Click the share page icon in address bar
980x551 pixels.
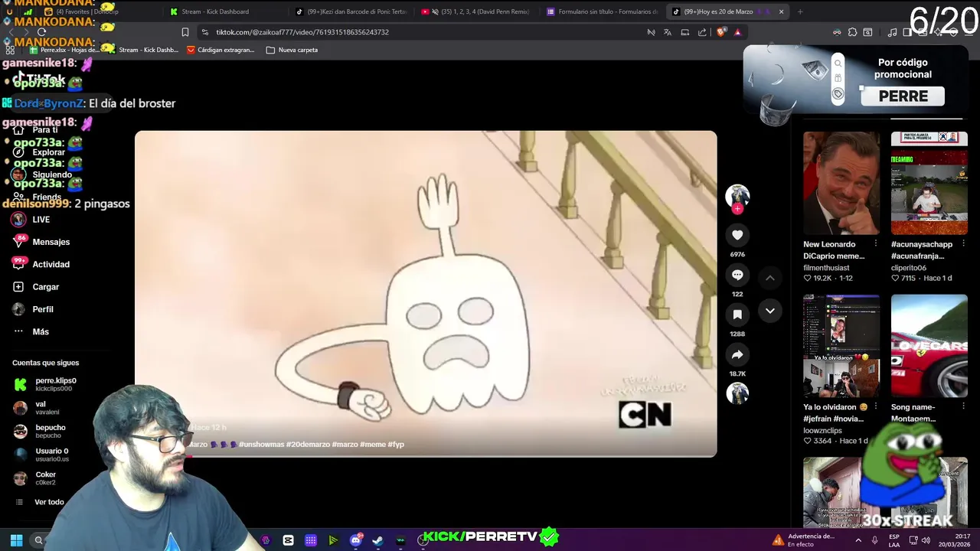702,32
